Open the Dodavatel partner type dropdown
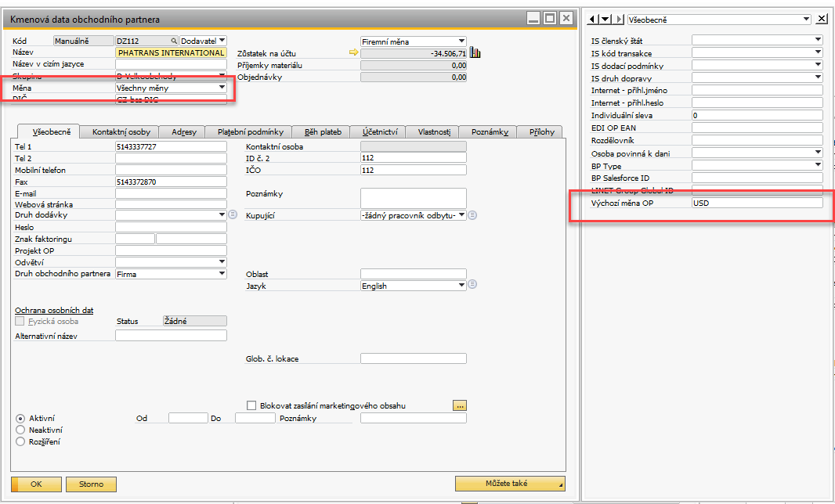Image resolution: width=835 pixels, height=504 pixels. [x=222, y=41]
